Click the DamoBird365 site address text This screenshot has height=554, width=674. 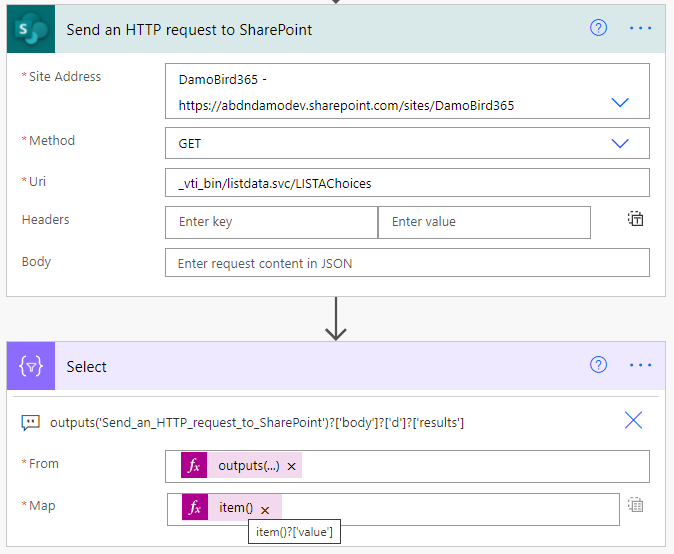coord(346,92)
